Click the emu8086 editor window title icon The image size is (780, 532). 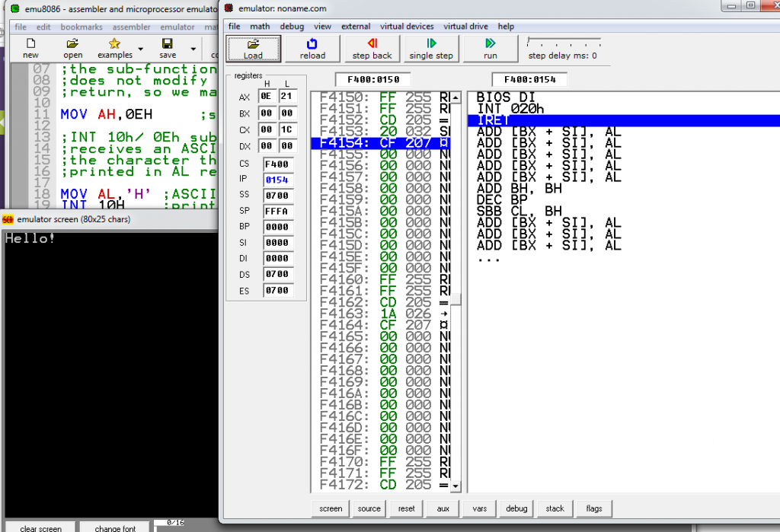coord(15,9)
